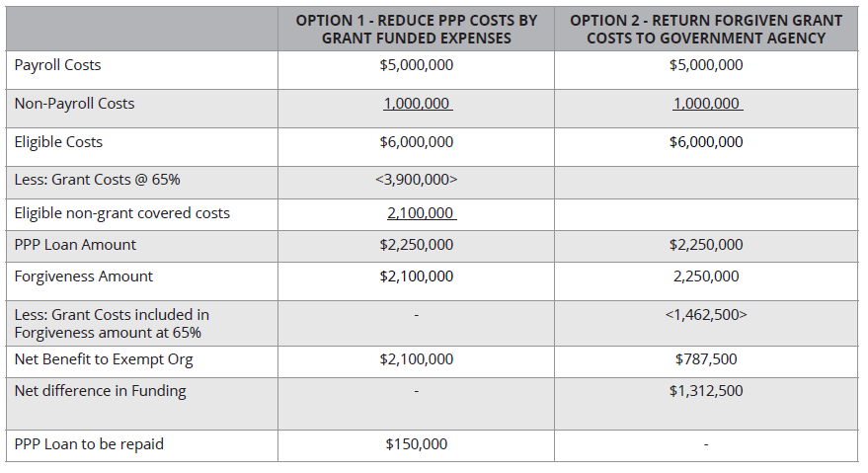This screenshot has height=473, width=868.
Task: Click the Less: Grant Costs @ 65% label
Action: click(97, 180)
